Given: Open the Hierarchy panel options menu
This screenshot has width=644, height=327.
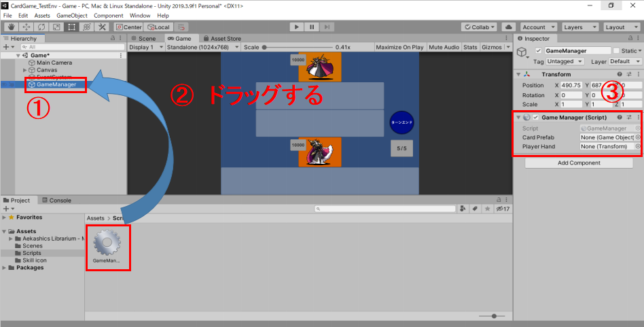Looking at the screenshot, I should coord(121,38).
